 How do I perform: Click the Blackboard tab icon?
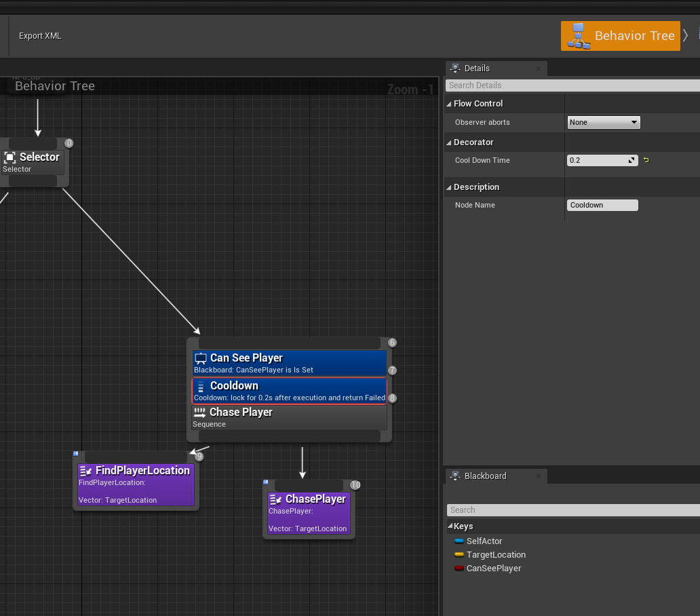click(x=455, y=476)
